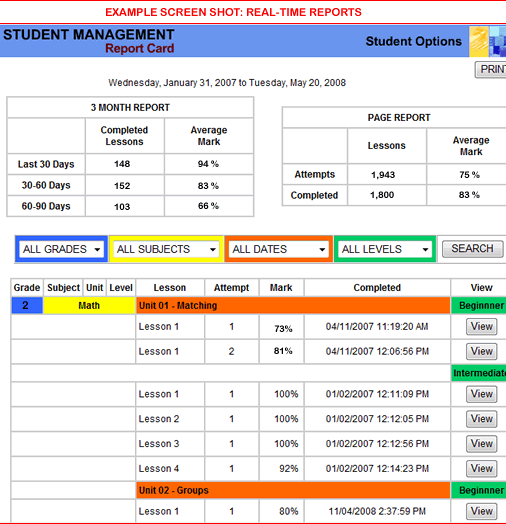View Unit 02 Lesson 1 with 80% mark
This screenshot has width=506, height=524.
pyautogui.click(x=482, y=511)
